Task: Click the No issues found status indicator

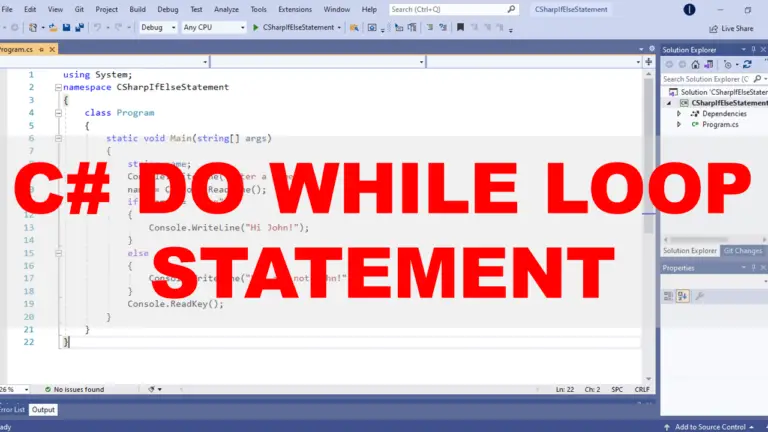Action: [x=78, y=389]
